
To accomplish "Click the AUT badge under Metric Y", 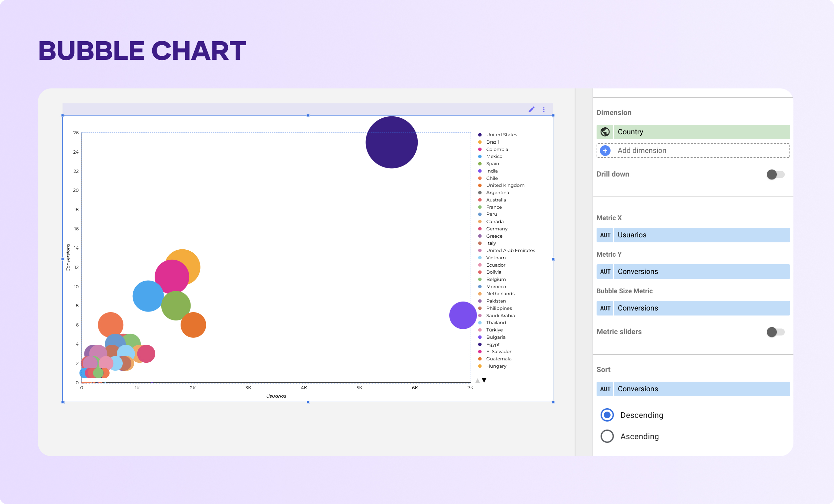I will (605, 272).
